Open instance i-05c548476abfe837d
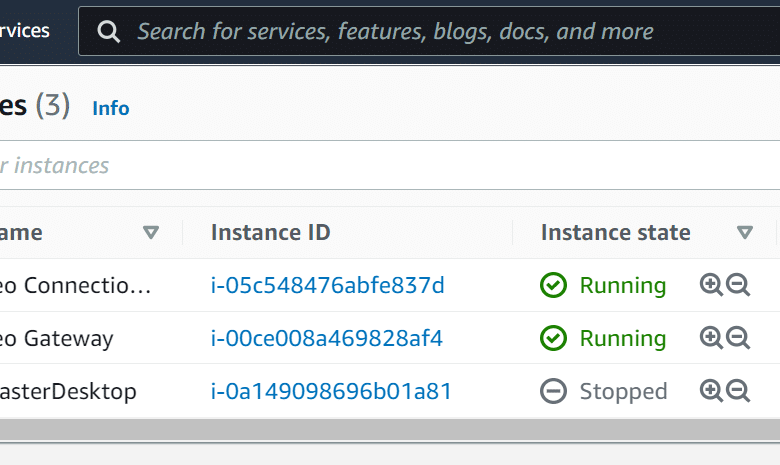The width and height of the screenshot is (780, 465). [327, 285]
